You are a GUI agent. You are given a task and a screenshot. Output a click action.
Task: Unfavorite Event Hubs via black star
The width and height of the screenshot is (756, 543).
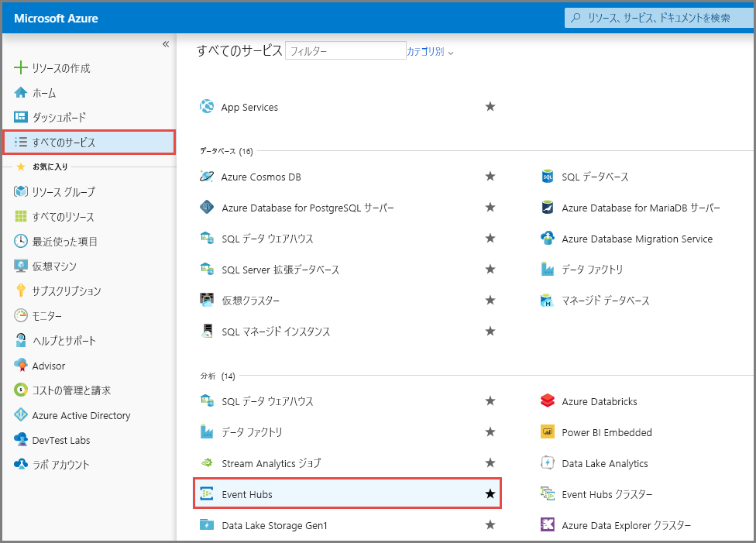pos(490,493)
